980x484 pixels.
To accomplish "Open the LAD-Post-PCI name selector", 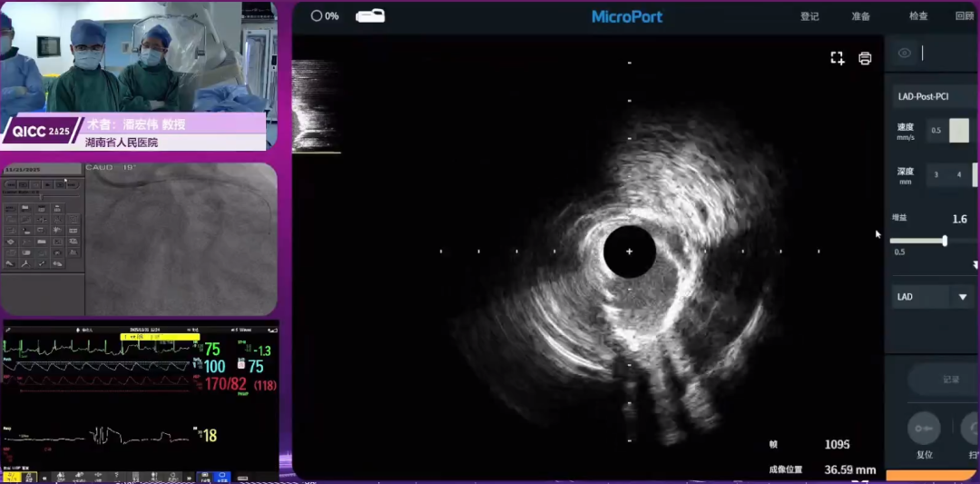I will pos(935,96).
